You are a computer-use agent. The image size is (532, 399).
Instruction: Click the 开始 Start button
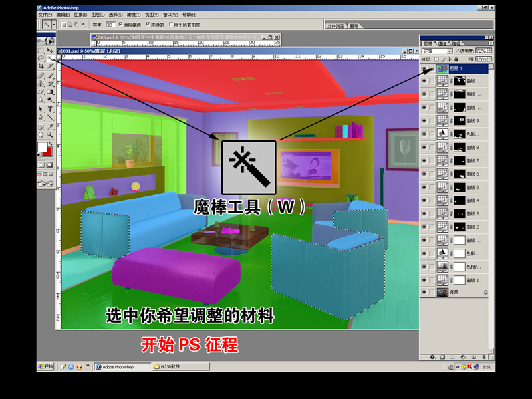pyautogui.click(x=45, y=367)
